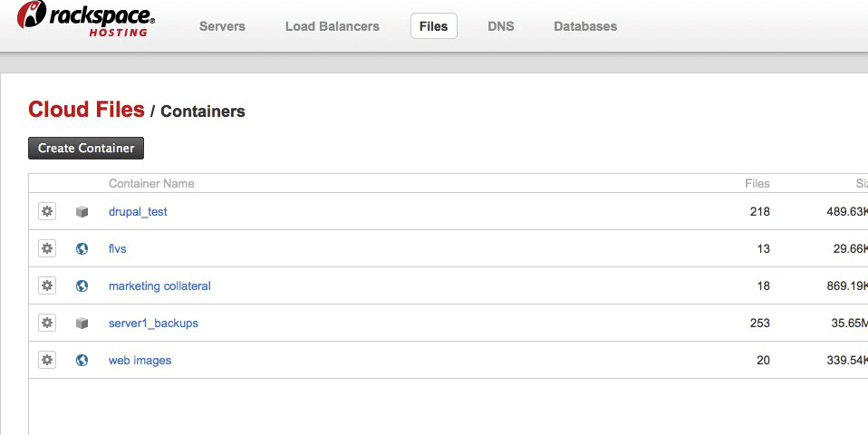Click the Containers breadcrumb text
Viewport: 868px width, 435px height.
pos(203,111)
